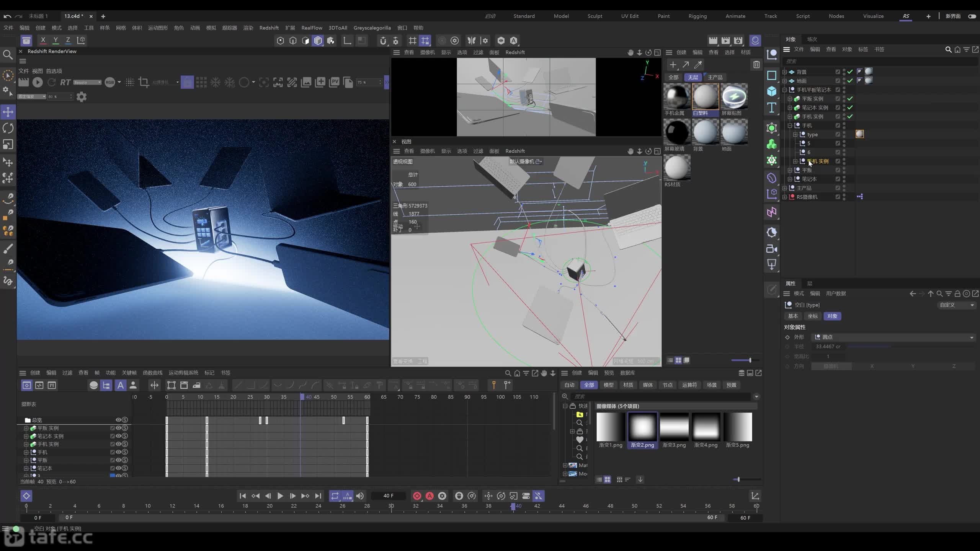This screenshot has height=551, width=980.
Task: Open the 外形 shape dropdown
Action: 893,337
